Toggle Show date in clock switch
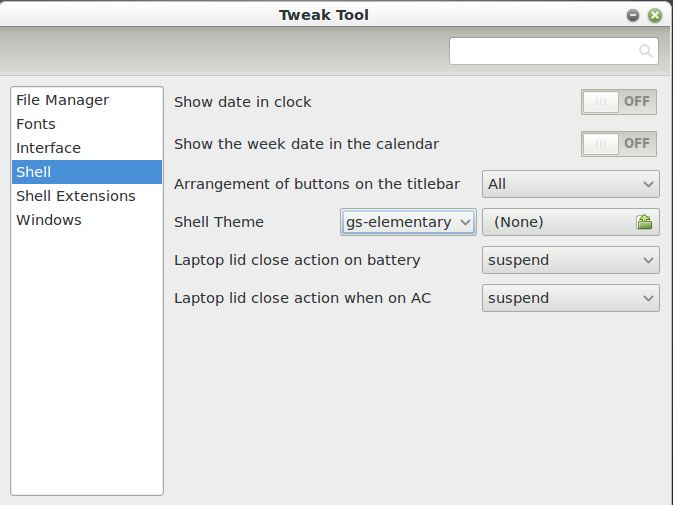The height and width of the screenshot is (505, 673). click(x=619, y=102)
